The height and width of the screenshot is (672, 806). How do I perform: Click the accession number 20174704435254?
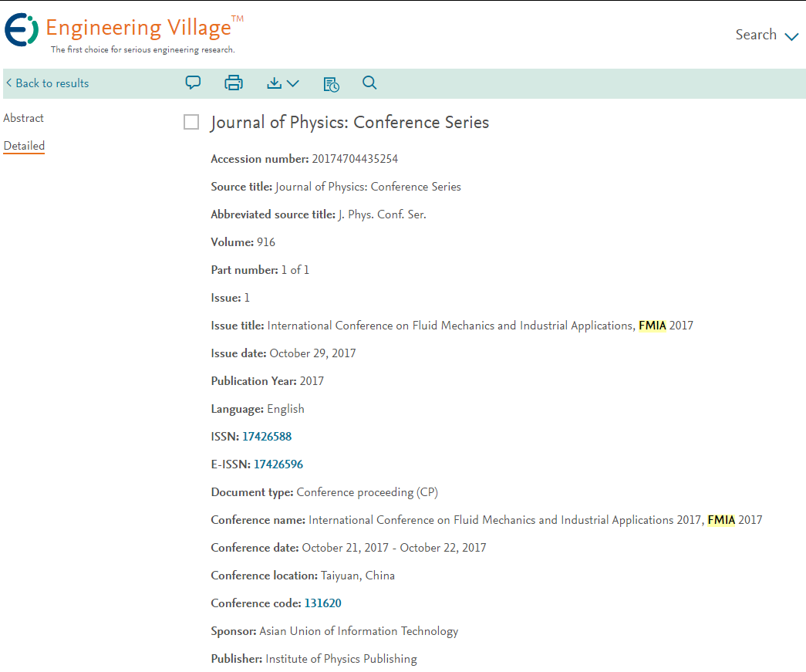point(355,159)
